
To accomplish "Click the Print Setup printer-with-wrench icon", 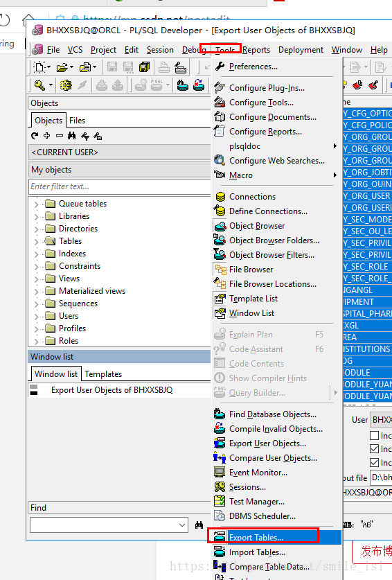I will point(181,67).
